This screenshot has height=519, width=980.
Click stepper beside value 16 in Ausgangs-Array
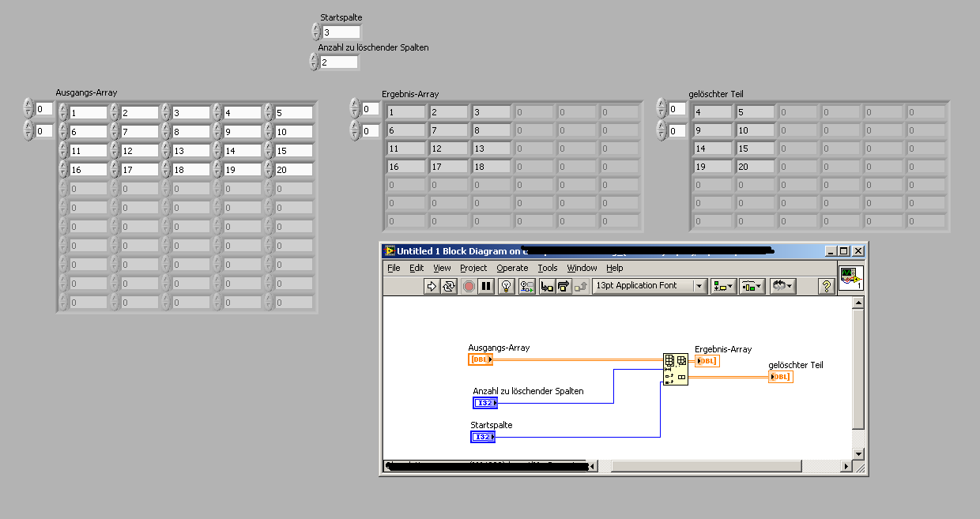(62, 170)
